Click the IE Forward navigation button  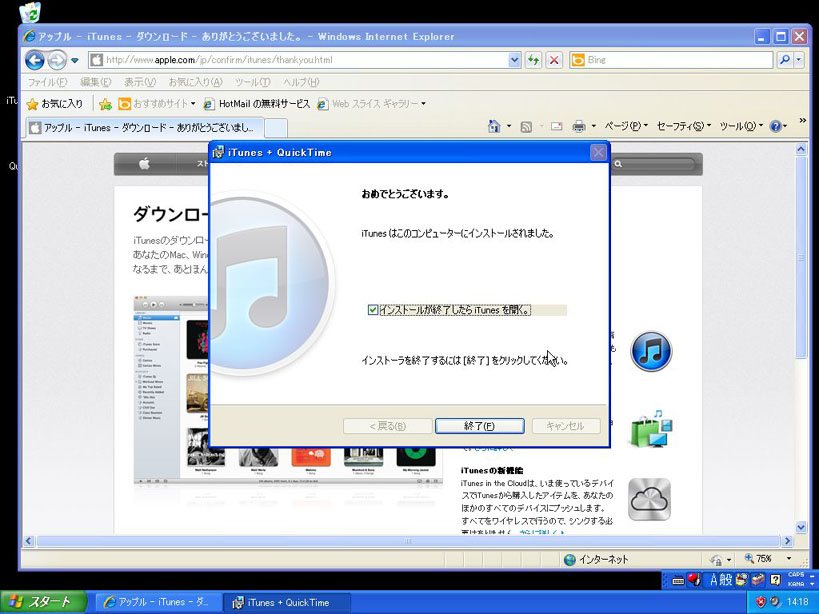tap(56, 61)
